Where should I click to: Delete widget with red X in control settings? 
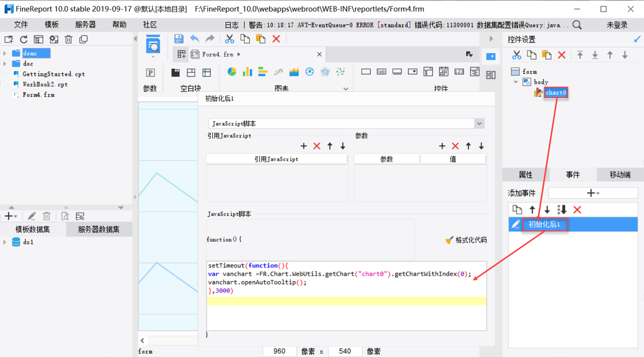562,55
